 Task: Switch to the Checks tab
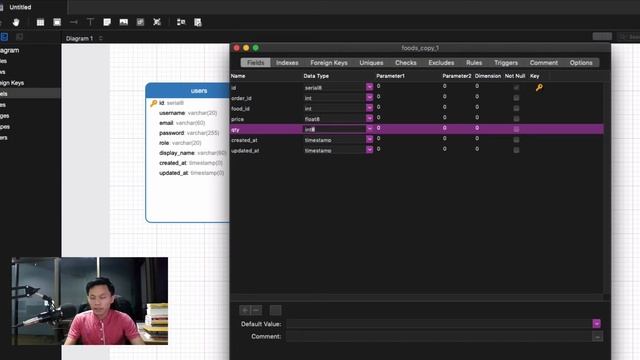point(406,62)
